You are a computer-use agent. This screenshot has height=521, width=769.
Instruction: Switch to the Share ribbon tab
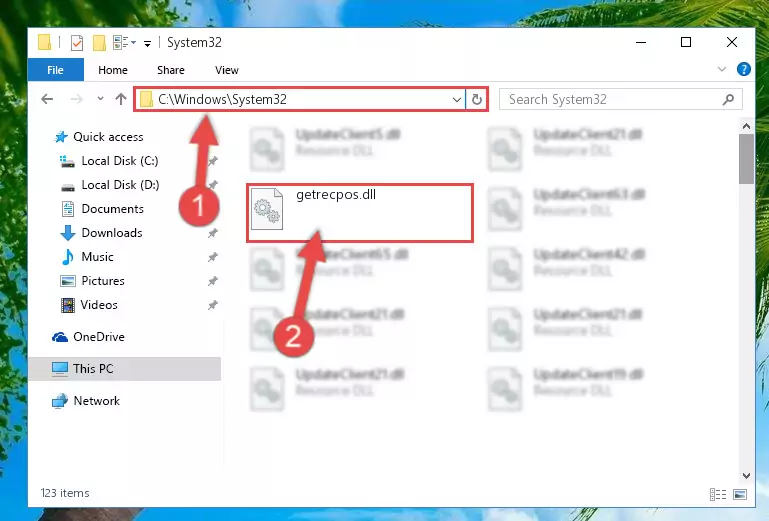(x=171, y=70)
